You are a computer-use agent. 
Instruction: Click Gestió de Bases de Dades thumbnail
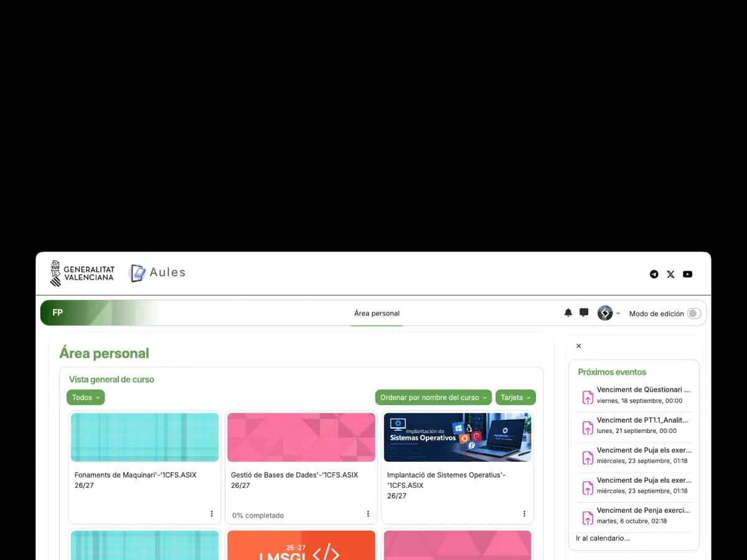pos(301,437)
